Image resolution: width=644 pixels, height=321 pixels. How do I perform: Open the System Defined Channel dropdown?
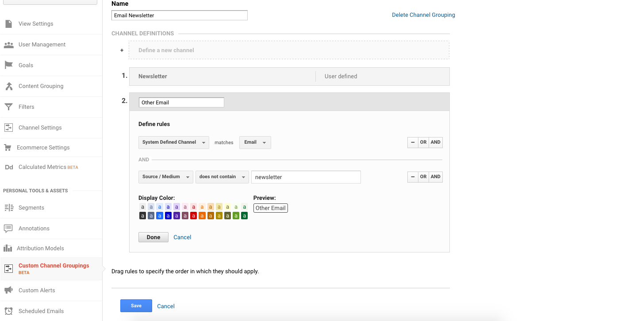click(x=173, y=142)
